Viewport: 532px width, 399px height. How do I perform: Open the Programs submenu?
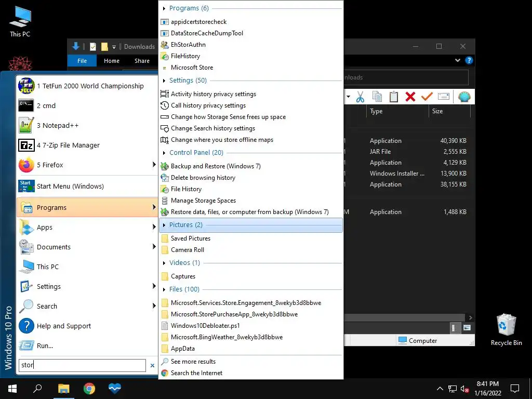coord(87,207)
